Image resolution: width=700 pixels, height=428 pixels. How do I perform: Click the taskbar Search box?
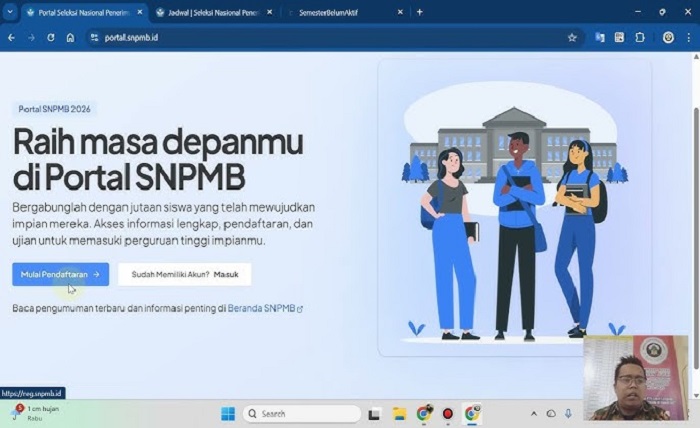(302, 414)
